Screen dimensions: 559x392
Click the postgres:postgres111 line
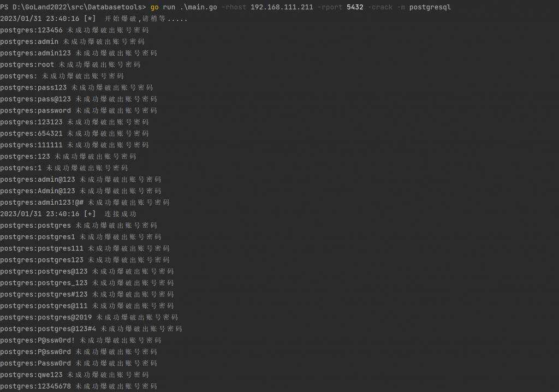[x=85, y=248]
